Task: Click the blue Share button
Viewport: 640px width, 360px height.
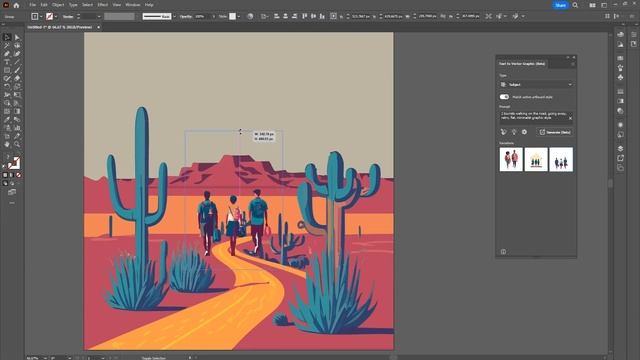Action: pyautogui.click(x=560, y=5)
